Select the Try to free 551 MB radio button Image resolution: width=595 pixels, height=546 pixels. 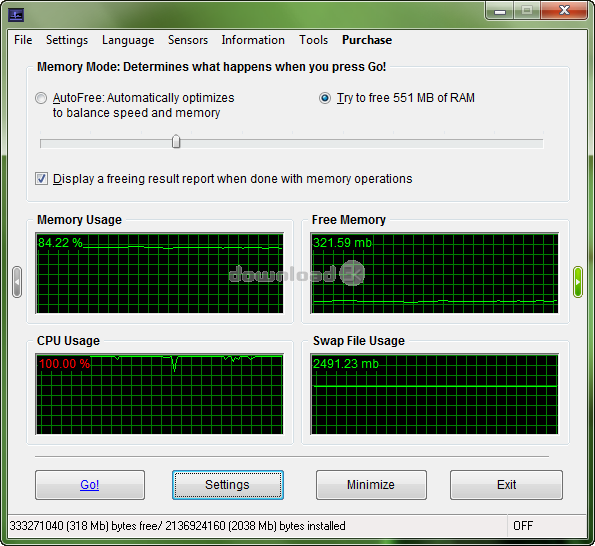point(325,98)
